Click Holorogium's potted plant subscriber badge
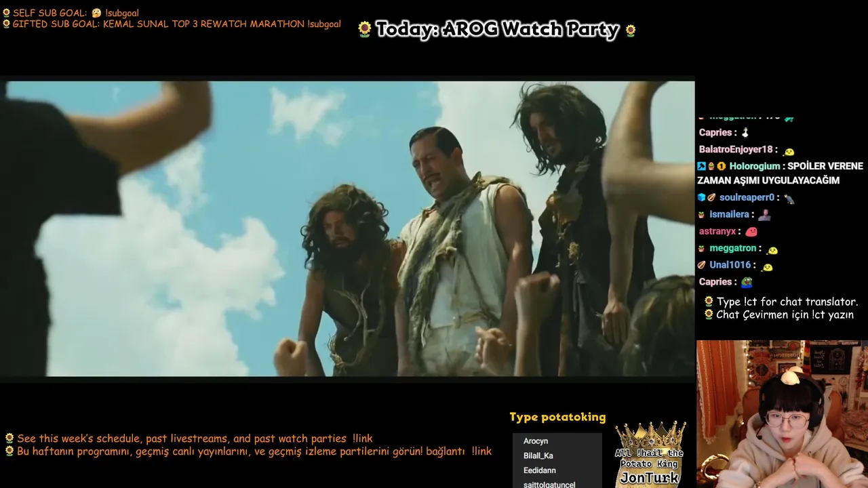 tap(711, 166)
